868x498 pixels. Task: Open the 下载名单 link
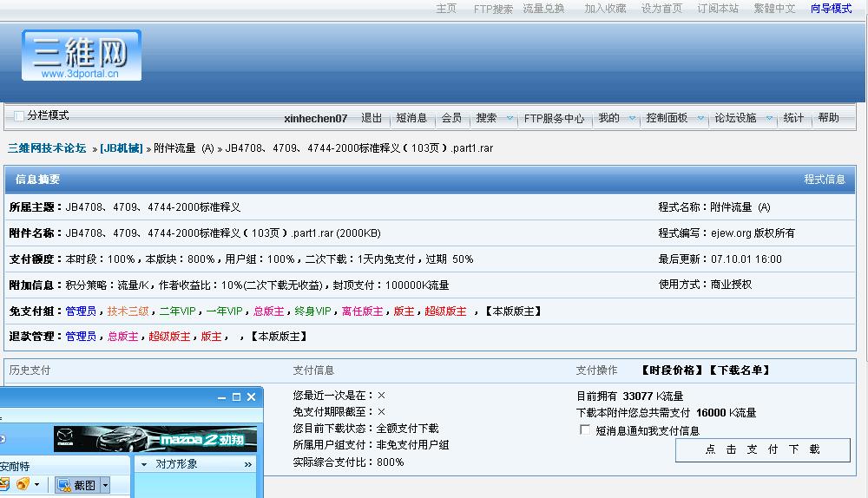click(x=739, y=370)
